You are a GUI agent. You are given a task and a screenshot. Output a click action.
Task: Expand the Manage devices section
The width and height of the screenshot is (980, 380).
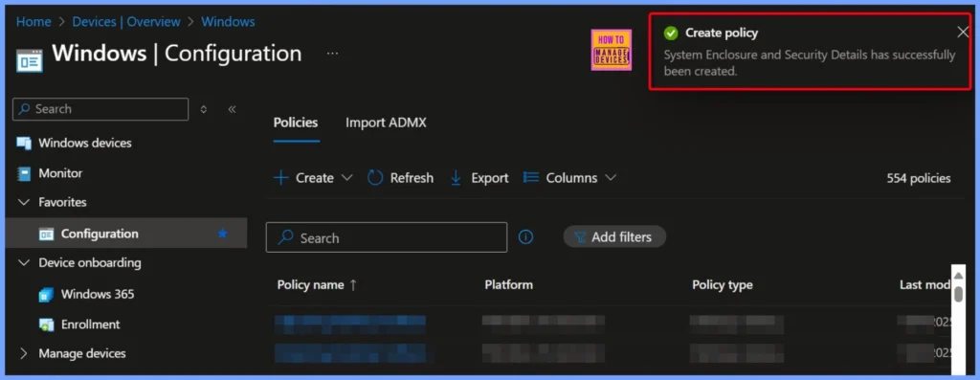coord(24,354)
